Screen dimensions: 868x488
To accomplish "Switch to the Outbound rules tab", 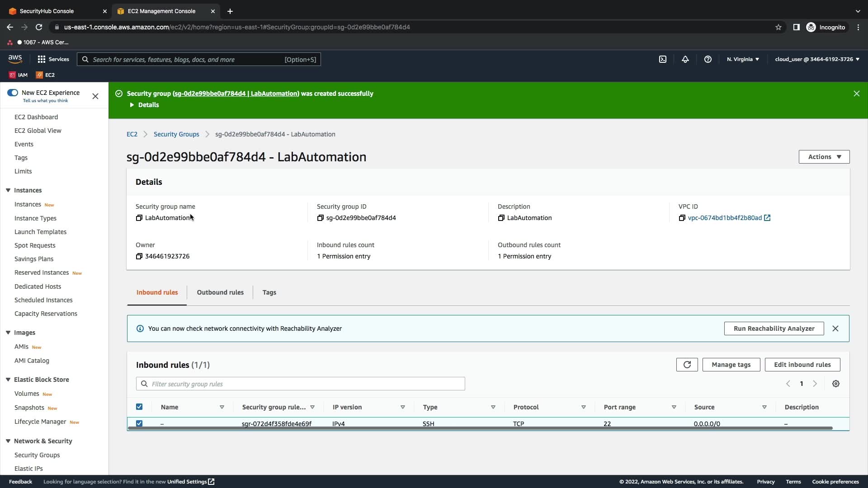I will coord(220,292).
